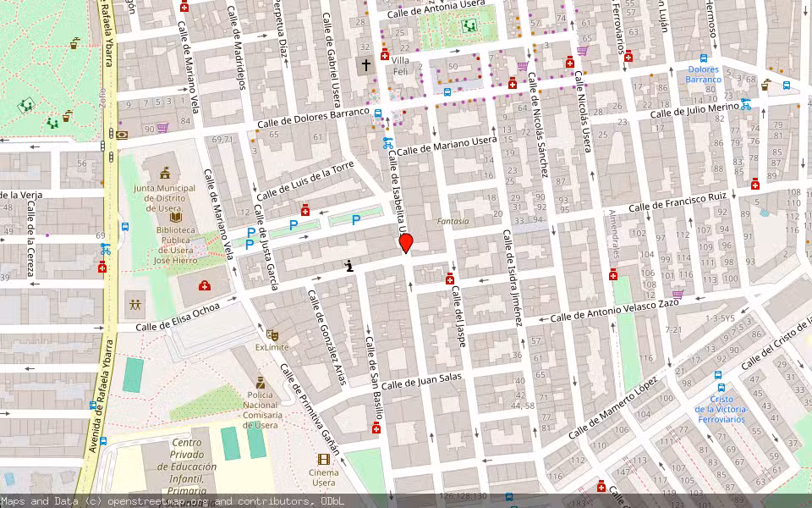Click the Calle de Luis de la Torre label
The height and width of the screenshot is (508, 812).
pyautogui.click(x=305, y=181)
